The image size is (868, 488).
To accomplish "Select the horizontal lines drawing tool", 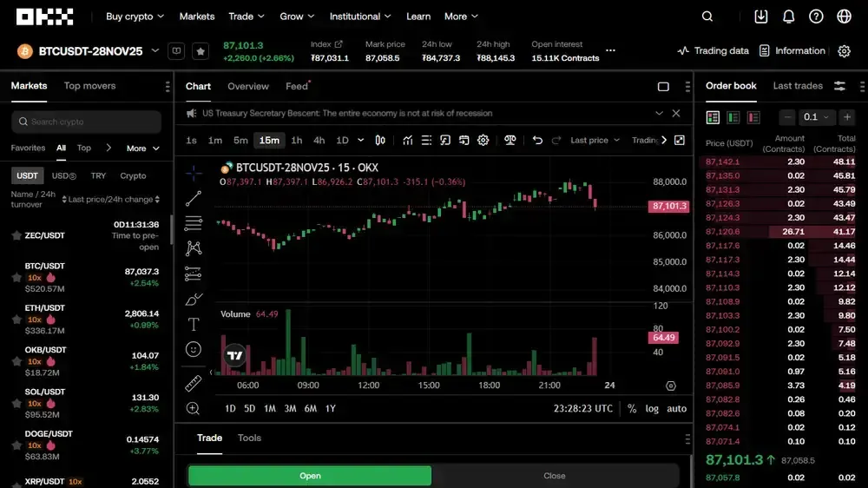I will [194, 223].
